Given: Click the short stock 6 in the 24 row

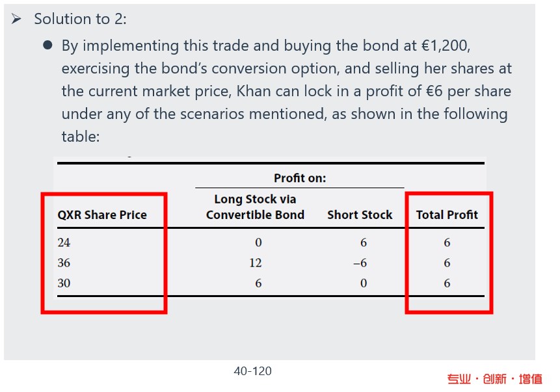Looking at the screenshot, I should tap(364, 242).
